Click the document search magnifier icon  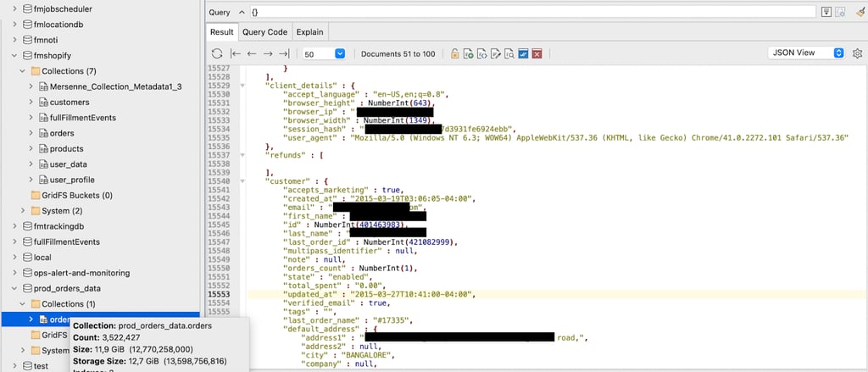pos(509,53)
